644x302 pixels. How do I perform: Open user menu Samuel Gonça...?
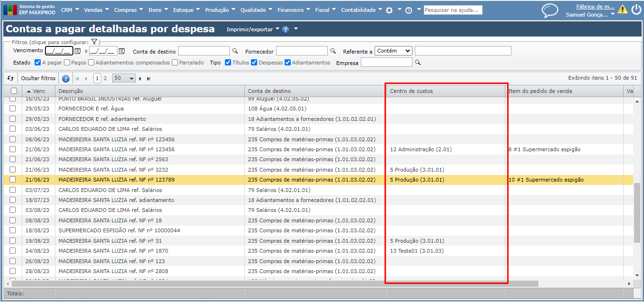coord(590,15)
